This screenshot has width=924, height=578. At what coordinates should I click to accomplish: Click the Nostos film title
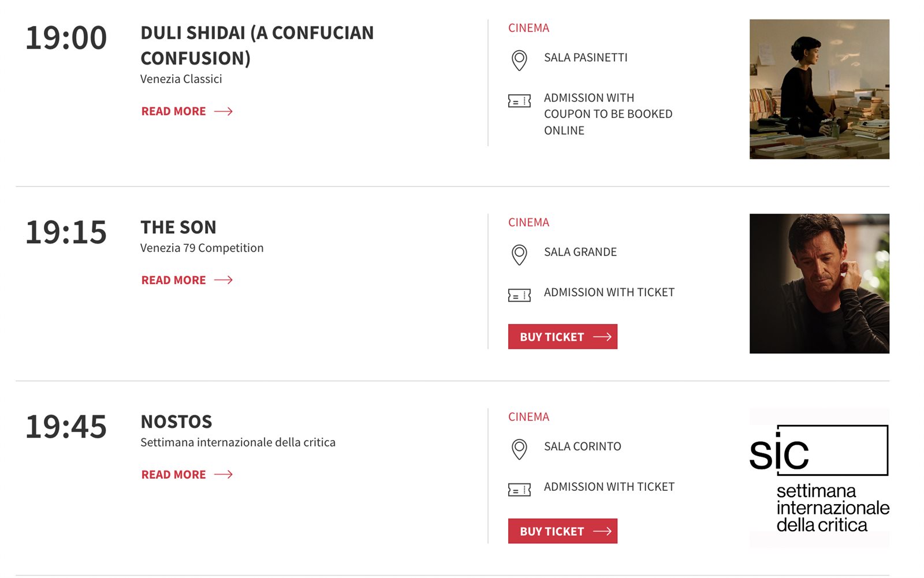coord(177,422)
